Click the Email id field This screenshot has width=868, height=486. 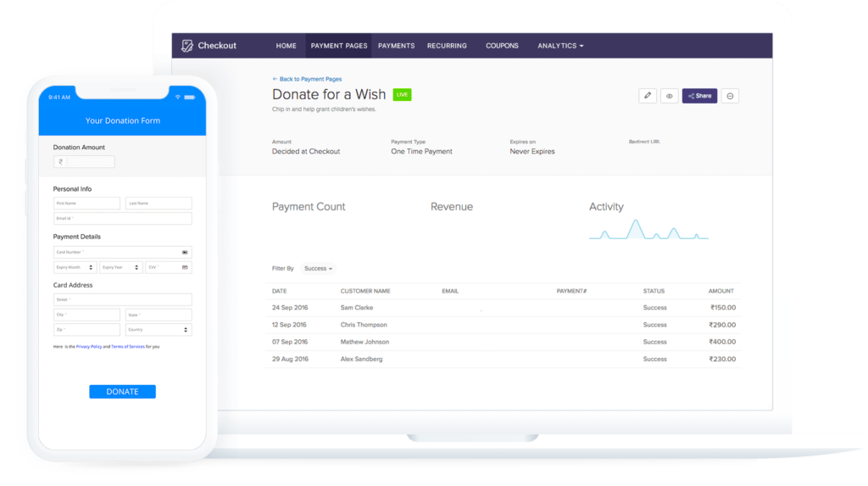coord(122,218)
